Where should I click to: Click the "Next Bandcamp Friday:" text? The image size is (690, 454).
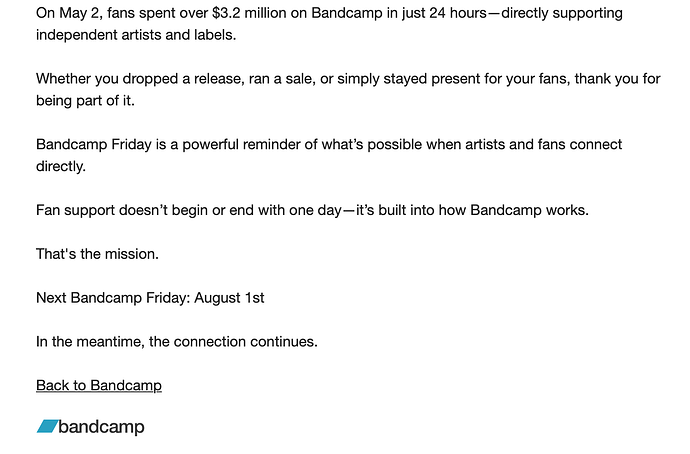point(113,298)
